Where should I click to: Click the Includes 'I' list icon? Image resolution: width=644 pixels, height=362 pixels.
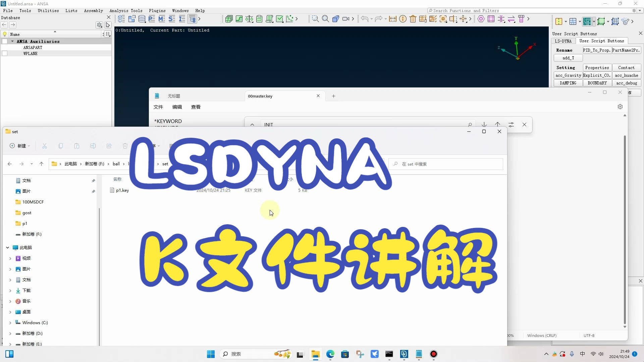[x=182, y=19]
